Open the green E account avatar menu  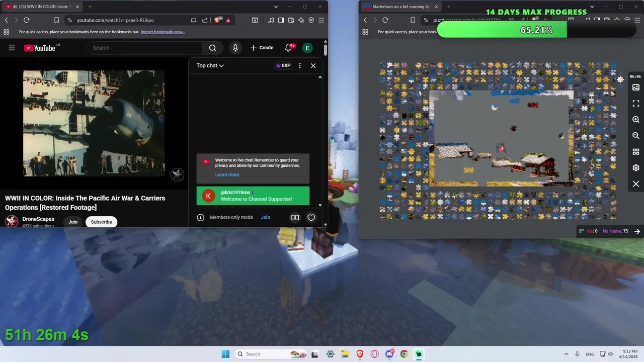[x=307, y=48]
